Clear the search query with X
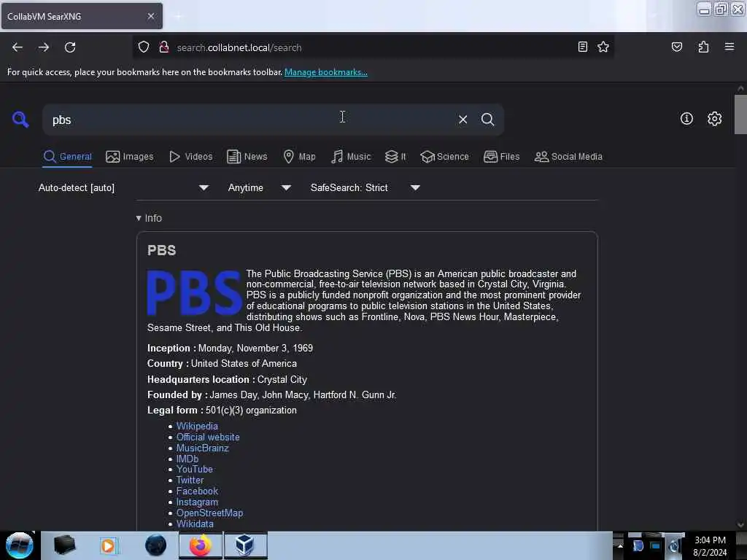747x560 pixels. (462, 120)
